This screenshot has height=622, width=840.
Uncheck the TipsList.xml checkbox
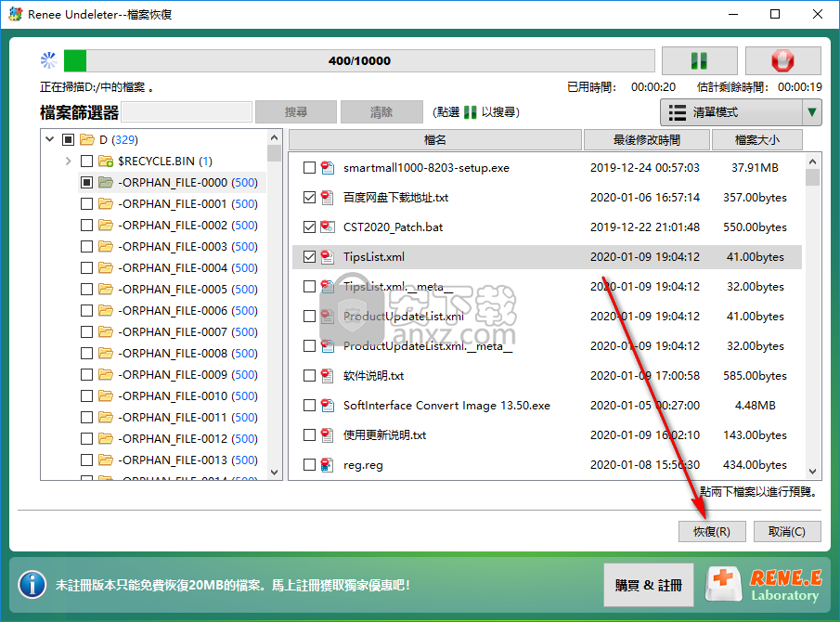309,257
